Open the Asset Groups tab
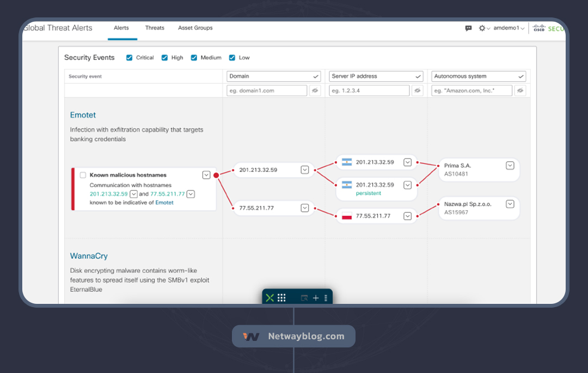588x373 pixels. (195, 28)
